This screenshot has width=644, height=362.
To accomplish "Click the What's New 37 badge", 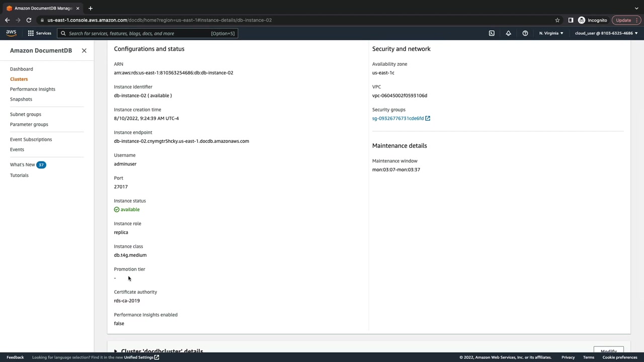I will pos(41,164).
